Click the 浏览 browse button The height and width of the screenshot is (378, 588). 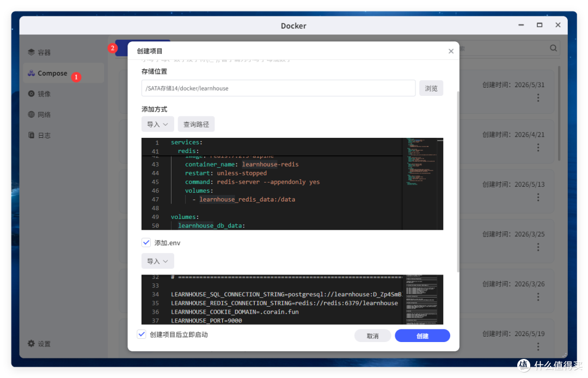tap(431, 88)
